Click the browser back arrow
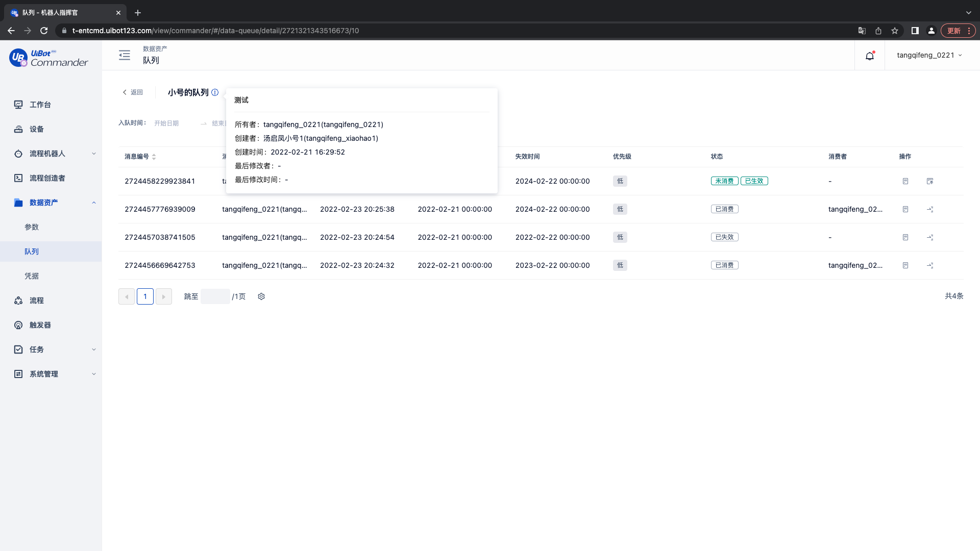 pos(11,31)
